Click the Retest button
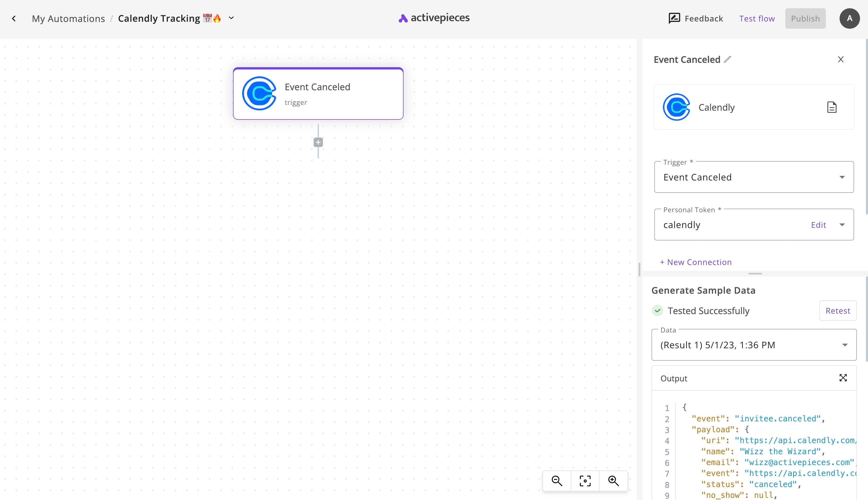 pyautogui.click(x=838, y=311)
